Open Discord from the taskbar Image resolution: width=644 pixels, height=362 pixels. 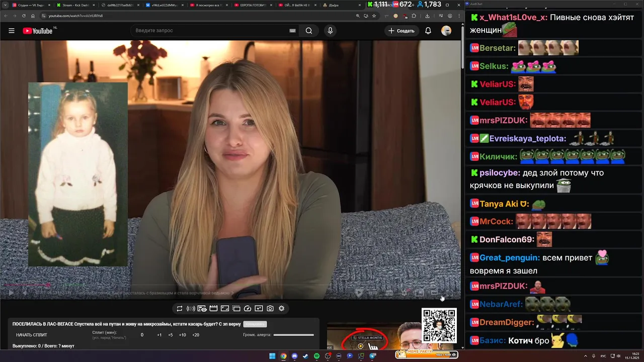[294, 356]
